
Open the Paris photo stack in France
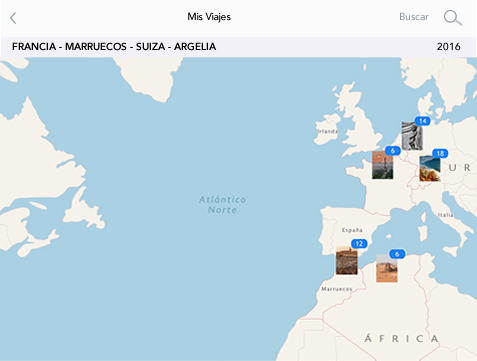[x=382, y=165]
